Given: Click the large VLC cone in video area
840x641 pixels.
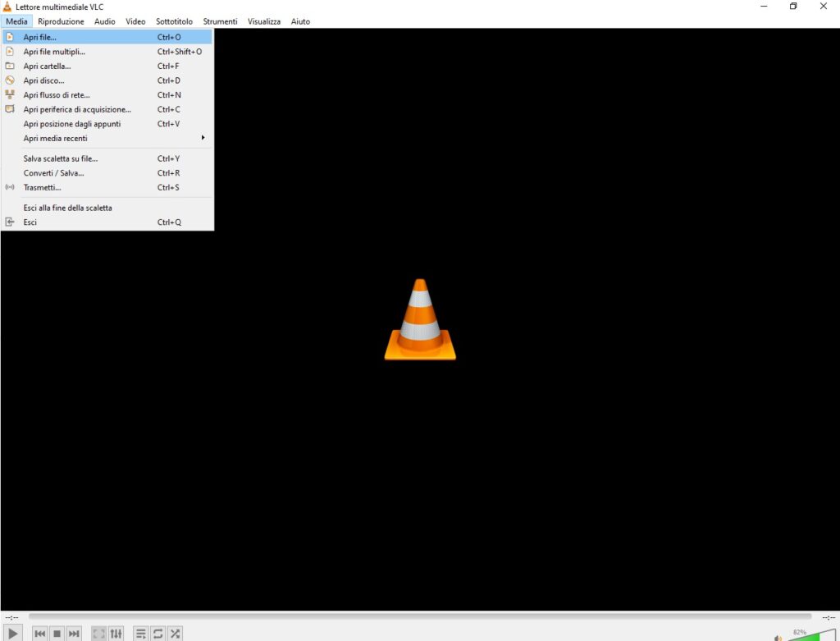Looking at the screenshot, I should 420,319.
